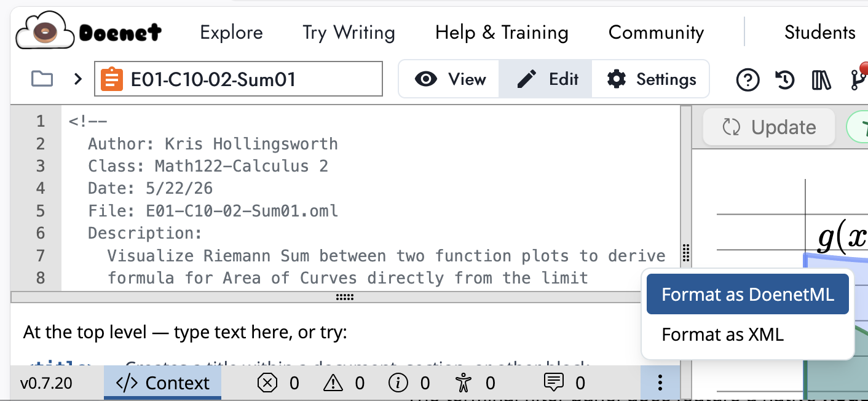
Task: Click the g(x) label in graph
Action: tap(842, 239)
